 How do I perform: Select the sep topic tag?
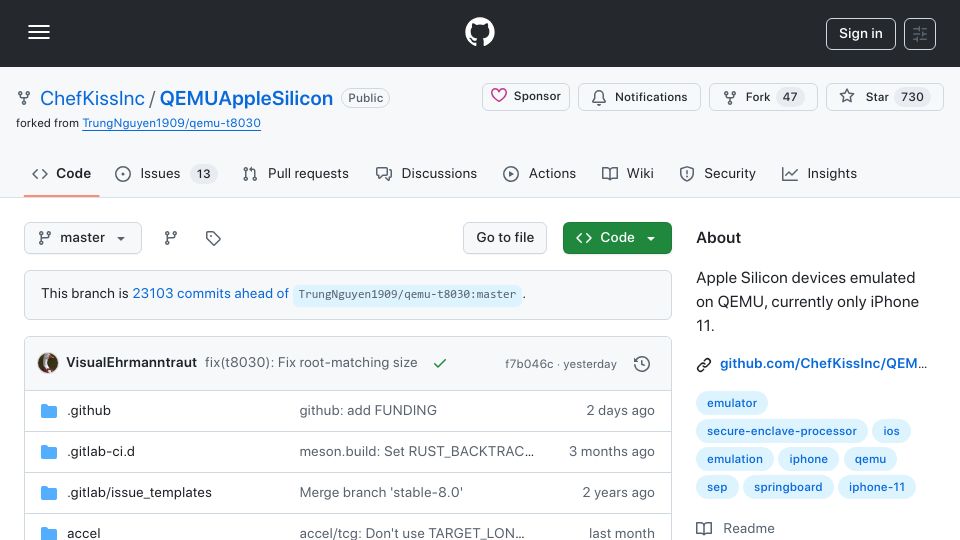[717, 487]
